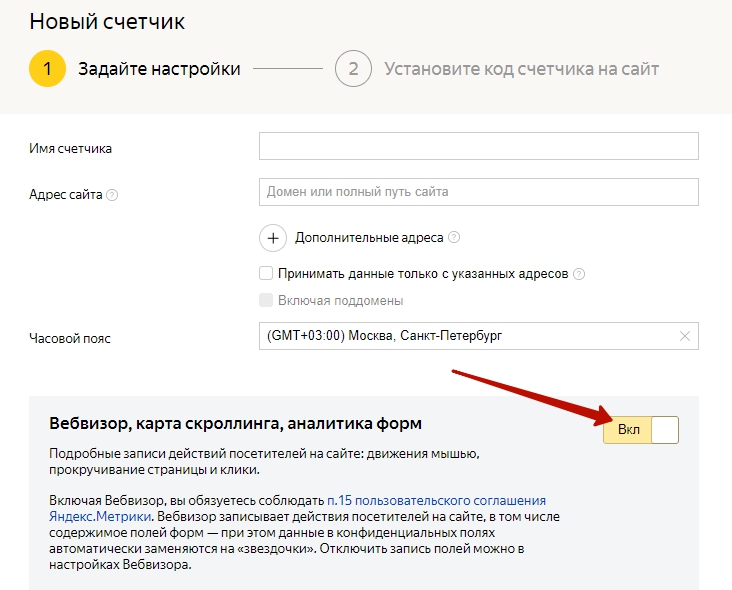This screenshot has height=590, width=732.
Task: Click the Новый счетчик page title
Action: 107,22
